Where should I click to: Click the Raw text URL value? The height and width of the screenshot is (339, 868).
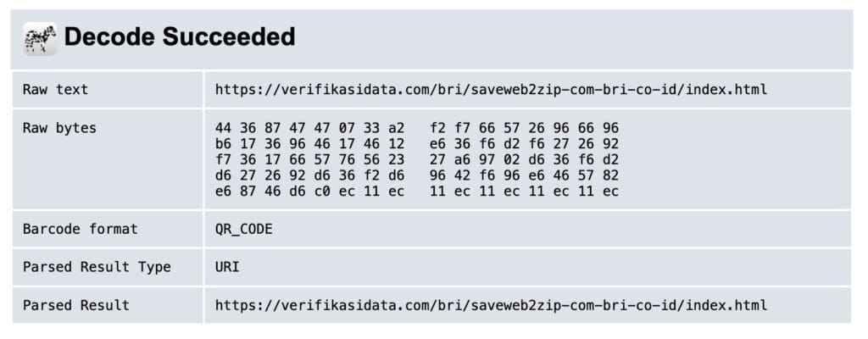click(x=491, y=90)
